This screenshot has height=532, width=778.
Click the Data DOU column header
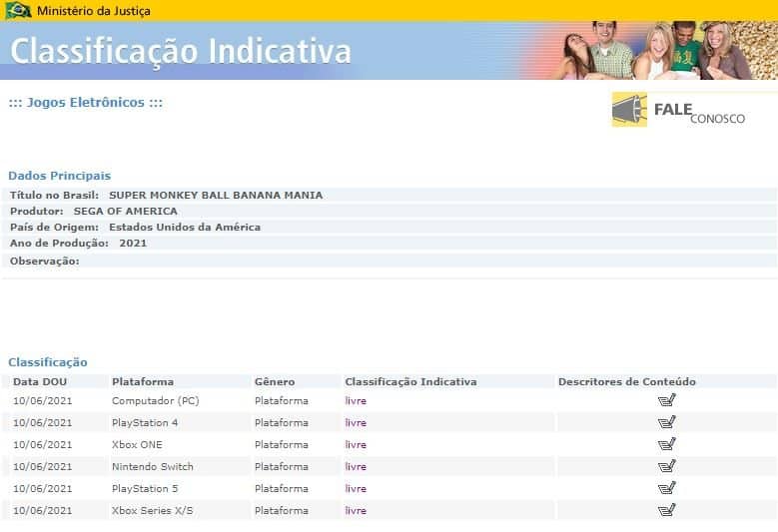pos(40,381)
